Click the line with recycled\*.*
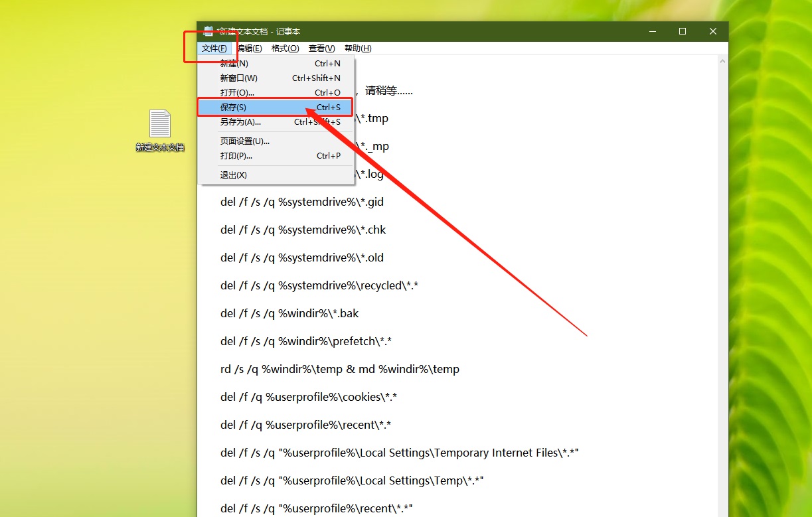Screen dimensions: 812x517 (319, 285)
